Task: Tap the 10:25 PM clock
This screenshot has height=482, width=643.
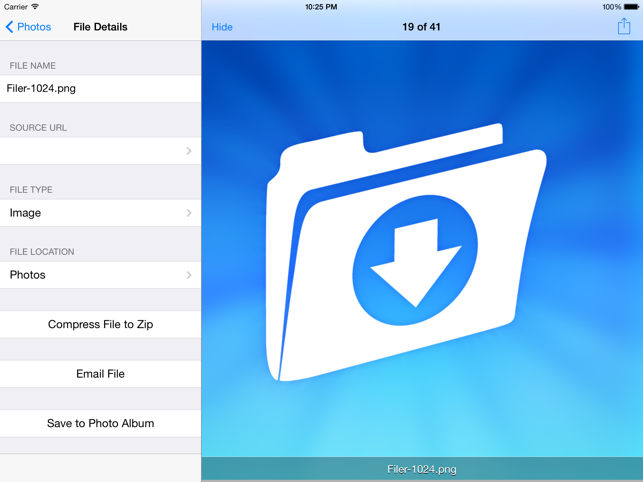Action: 321,7
